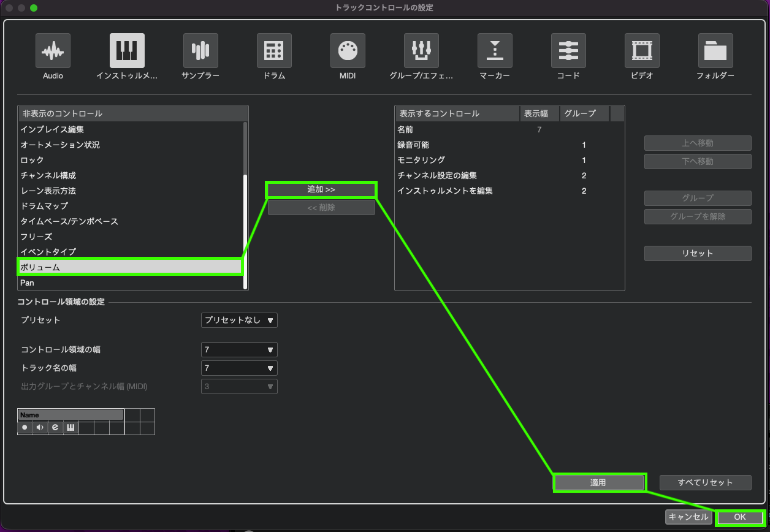This screenshot has width=770, height=532.
Task: Choose the サンプラー track type icon
Action: point(200,51)
